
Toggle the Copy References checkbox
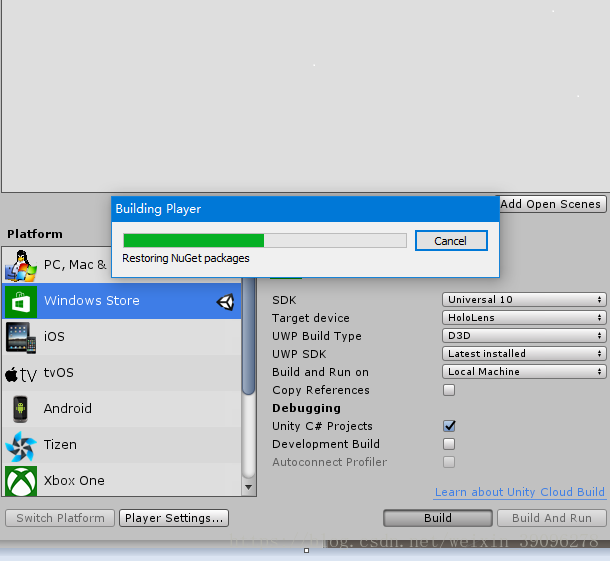click(x=449, y=390)
